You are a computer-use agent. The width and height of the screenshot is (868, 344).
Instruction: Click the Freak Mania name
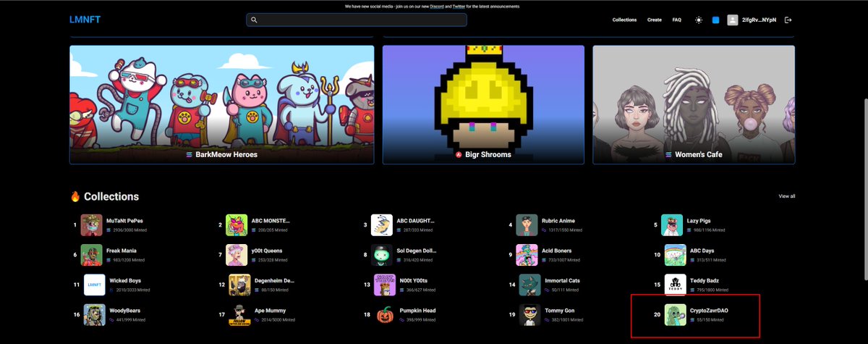pos(122,251)
